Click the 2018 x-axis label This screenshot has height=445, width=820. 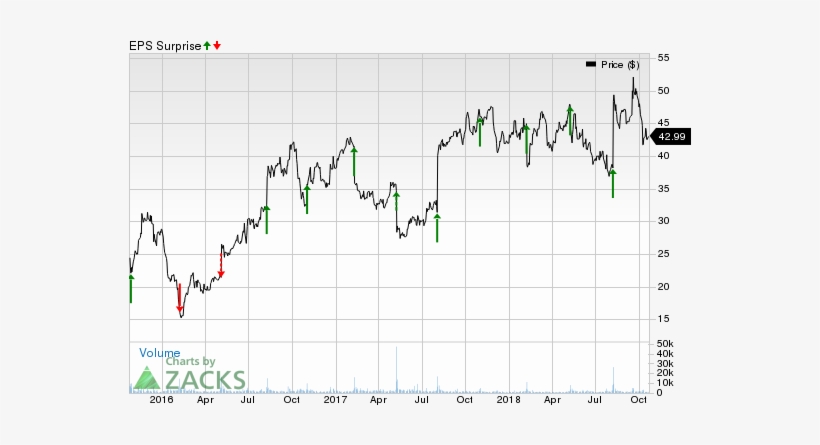pyautogui.click(x=508, y=400)
